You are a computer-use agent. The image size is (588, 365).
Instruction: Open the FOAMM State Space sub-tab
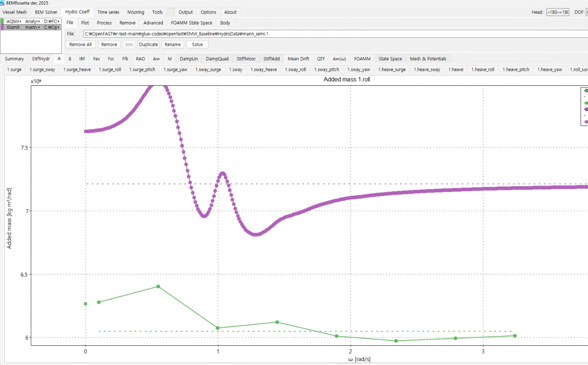(191, 23)
